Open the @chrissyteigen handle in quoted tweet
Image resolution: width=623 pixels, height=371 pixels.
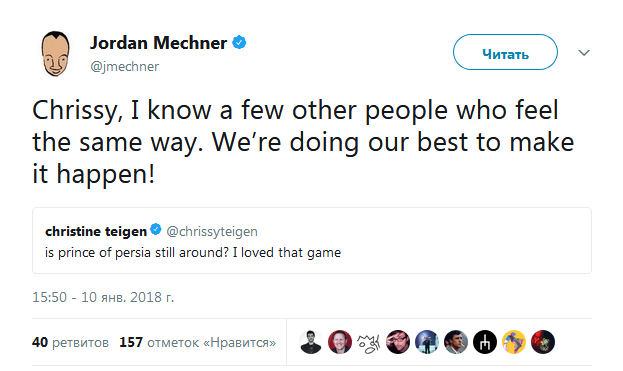point(212,231)
